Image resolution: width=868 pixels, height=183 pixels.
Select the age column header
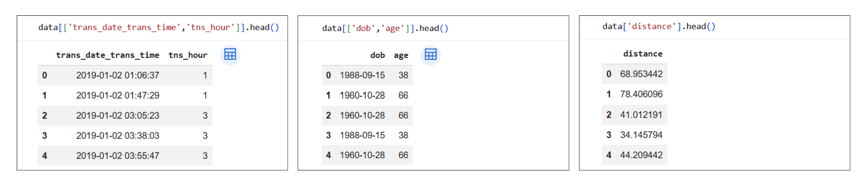(401, 56)
